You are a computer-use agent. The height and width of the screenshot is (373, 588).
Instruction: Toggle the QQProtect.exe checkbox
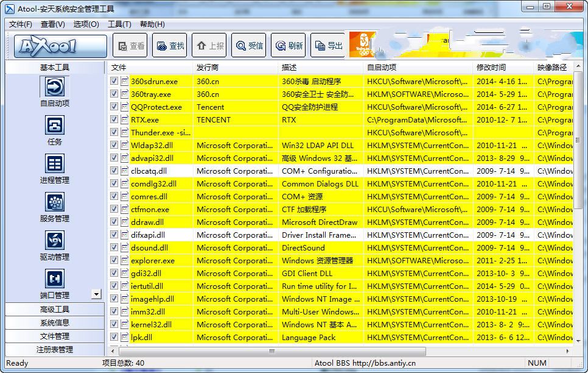click(114, 107)
